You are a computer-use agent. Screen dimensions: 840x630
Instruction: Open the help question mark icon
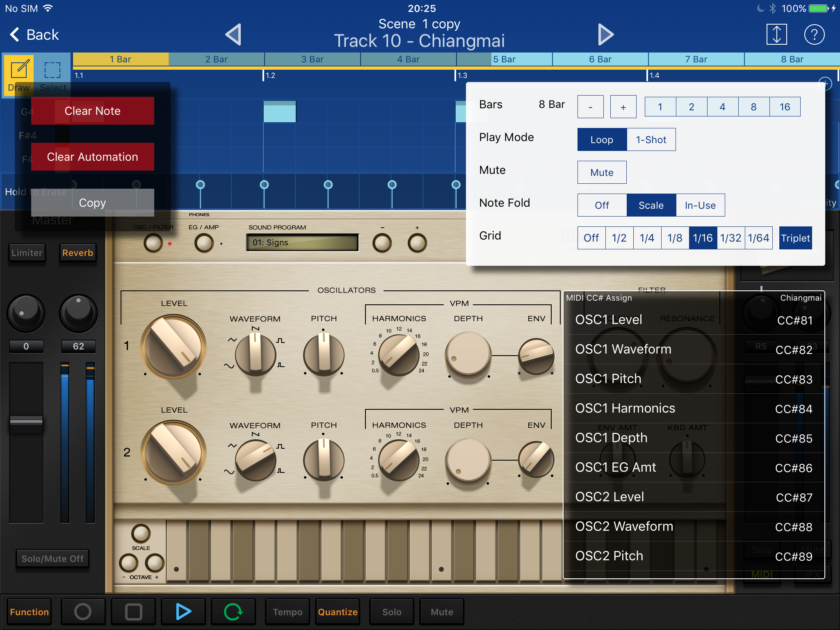tap(814, 34)
